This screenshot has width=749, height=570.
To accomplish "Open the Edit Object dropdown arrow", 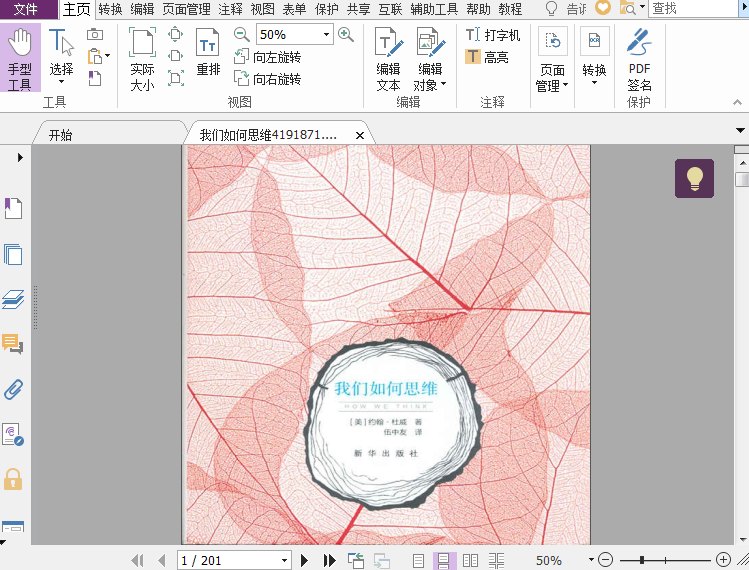I will coord(443,84).
